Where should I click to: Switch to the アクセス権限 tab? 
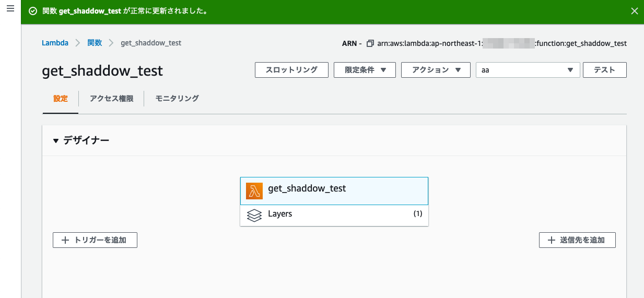[111, 98]
